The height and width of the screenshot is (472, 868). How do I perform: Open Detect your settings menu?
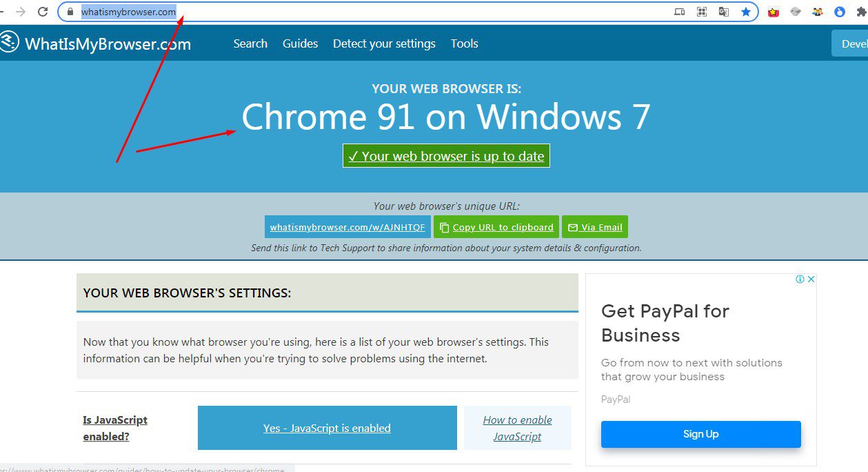(384, 43)
